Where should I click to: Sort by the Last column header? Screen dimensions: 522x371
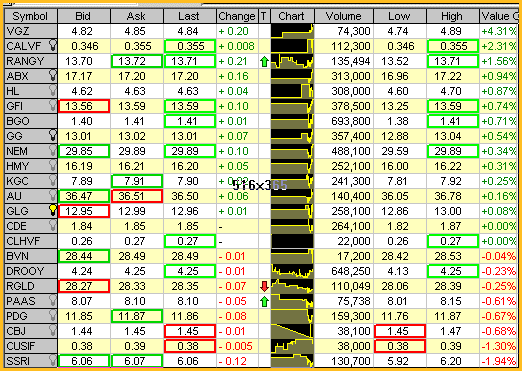[x=190, y=16]
